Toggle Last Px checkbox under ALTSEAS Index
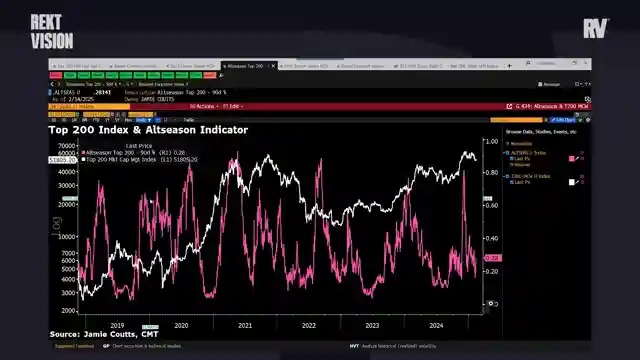The height and width of the screenshot is (360, 640). pyautogui.click(x=511, y=158)
